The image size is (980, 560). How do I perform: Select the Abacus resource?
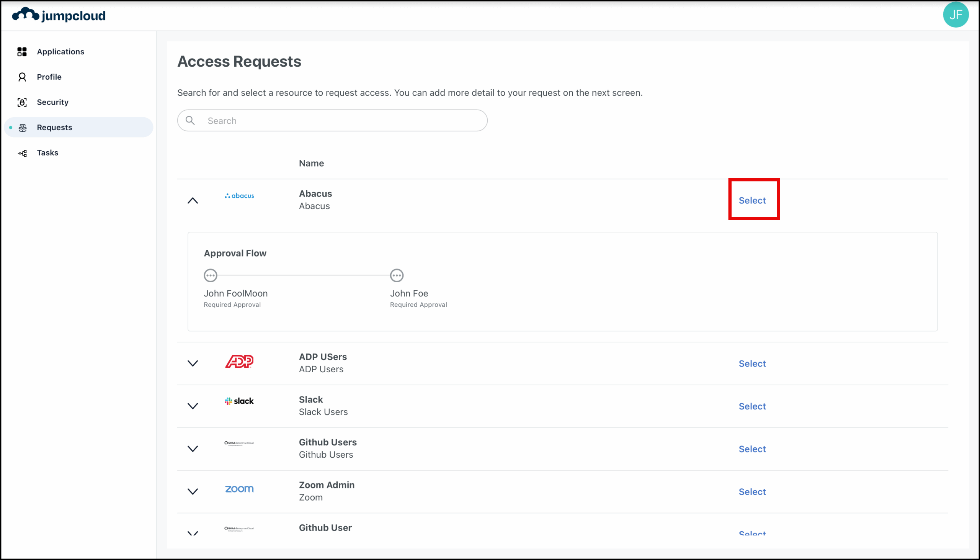(x=752, y=200)
